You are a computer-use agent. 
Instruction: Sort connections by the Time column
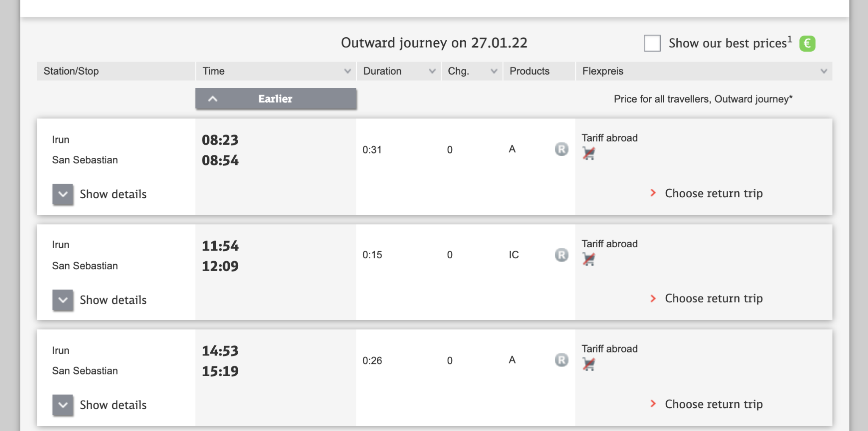pyautogui.click(x=276, y=71)
